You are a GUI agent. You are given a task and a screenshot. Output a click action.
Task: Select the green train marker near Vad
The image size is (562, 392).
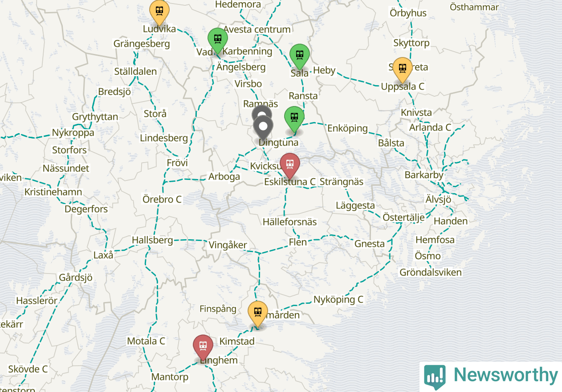click(218, 41)
